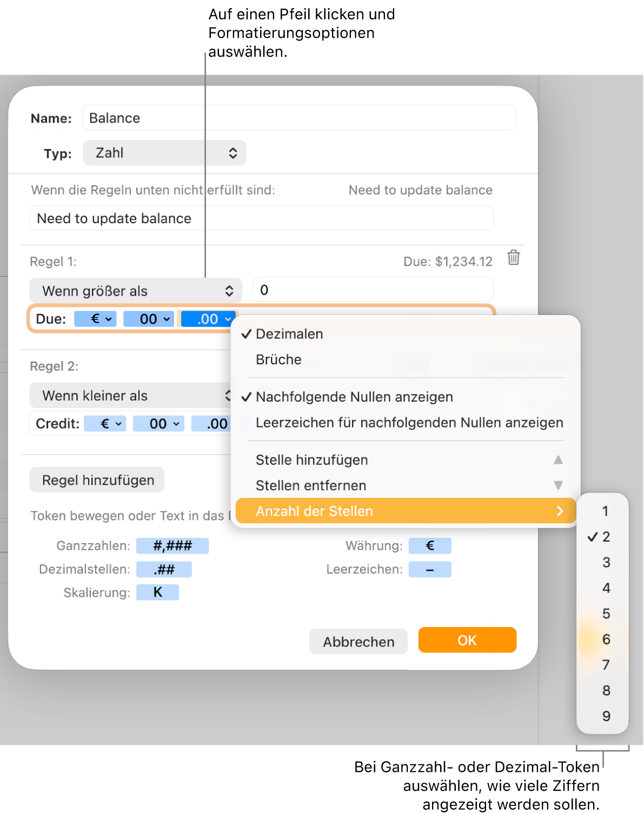The image size is (644, 814).
Task: Choose 'Leerzeichen für nachfolgenden Nullen anzeigen'
Action: [x=406, y=423]
